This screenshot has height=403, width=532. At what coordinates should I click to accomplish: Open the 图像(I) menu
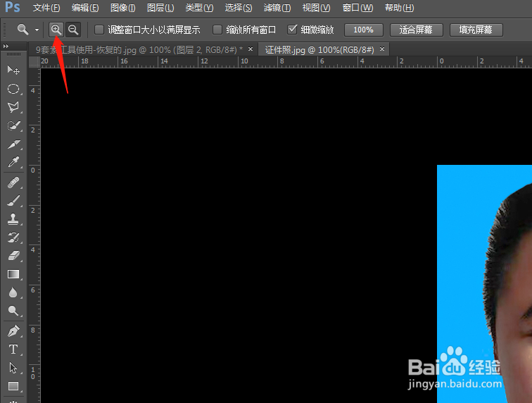click(x=123, y=8)
